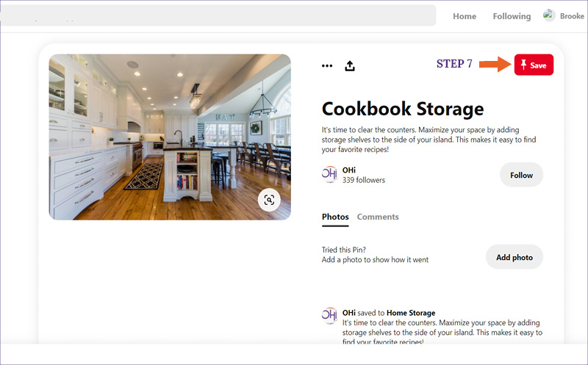Image resolution: width=588 pixels, height=365 pixels.
Task: Go to Home in the top navigation
Action: [465, 16]
